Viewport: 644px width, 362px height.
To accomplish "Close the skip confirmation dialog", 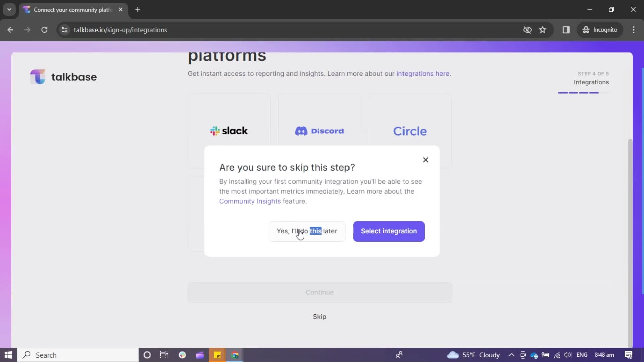I will click(x=426, y=160).
